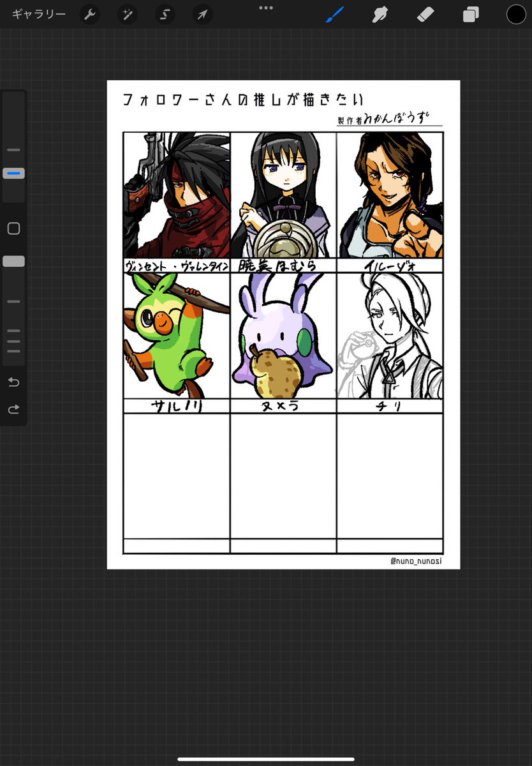Tap the ヴィンセント・ヴァレンタイン name label
This screenshot has width=532, height=766.
[177, 266]
